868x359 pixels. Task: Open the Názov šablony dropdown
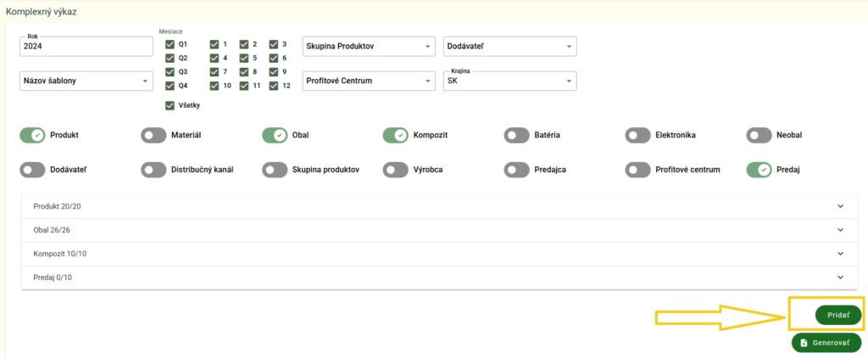85,81
